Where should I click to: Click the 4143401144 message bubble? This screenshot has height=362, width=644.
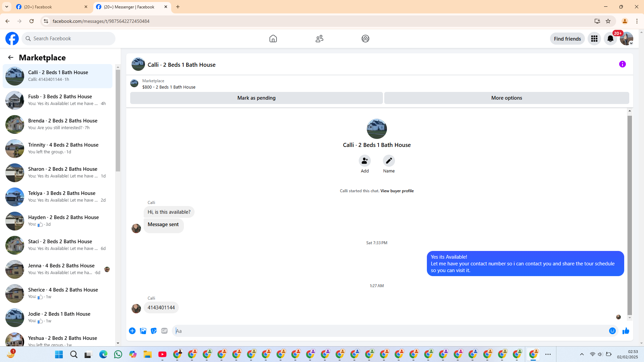click(161, 308)
